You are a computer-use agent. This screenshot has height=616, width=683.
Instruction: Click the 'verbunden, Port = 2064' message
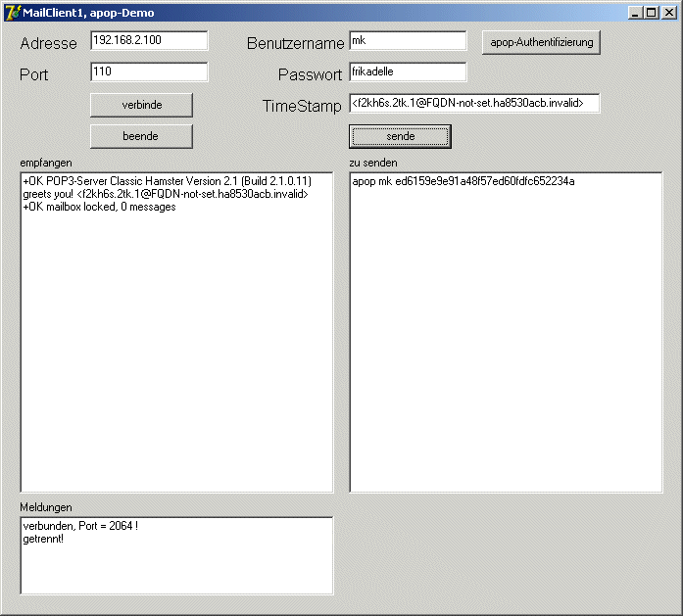click(80, 526)
